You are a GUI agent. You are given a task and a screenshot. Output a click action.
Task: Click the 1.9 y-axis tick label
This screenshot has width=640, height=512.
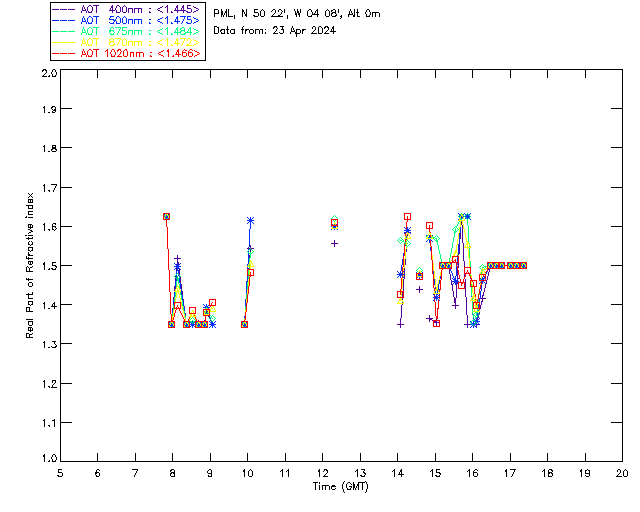(49, 109)
